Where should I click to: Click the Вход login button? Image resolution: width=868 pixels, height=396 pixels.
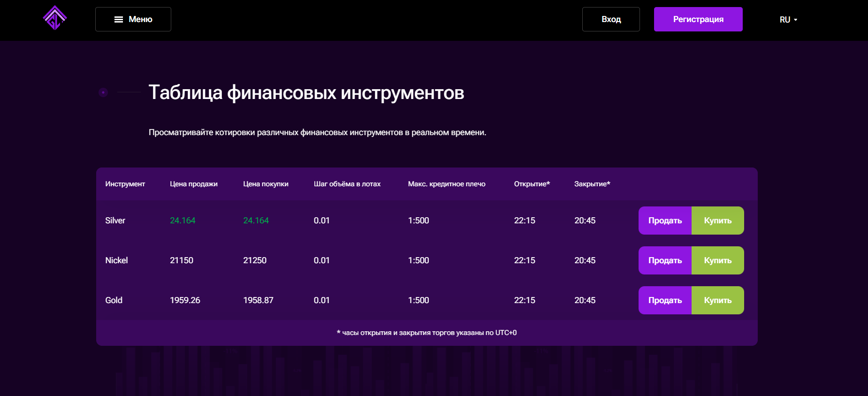click(611, 19)
